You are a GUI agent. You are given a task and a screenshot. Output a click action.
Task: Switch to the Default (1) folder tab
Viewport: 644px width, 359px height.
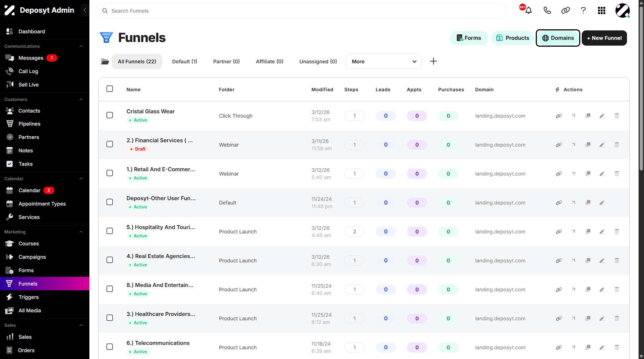(x=185, y=62)
